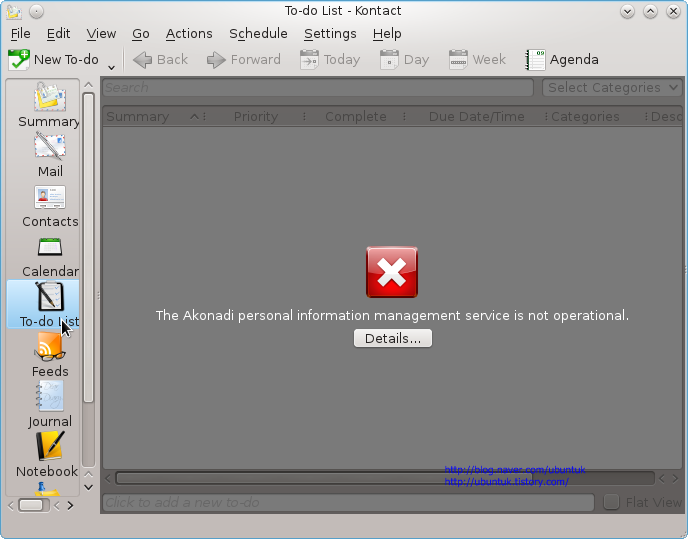This screenshot has height=539, width=688.
Task: Click the to-do list horizontal scrollbar
Action: coord(324,478)
